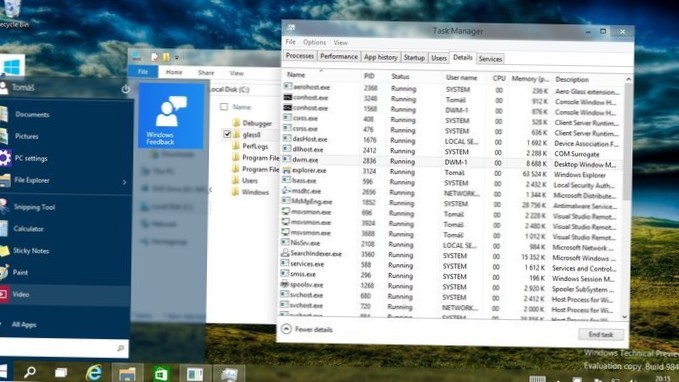Open Task Manager Options menu
The width and height of the screenshot is (679, 382).
tap(314, 42)
